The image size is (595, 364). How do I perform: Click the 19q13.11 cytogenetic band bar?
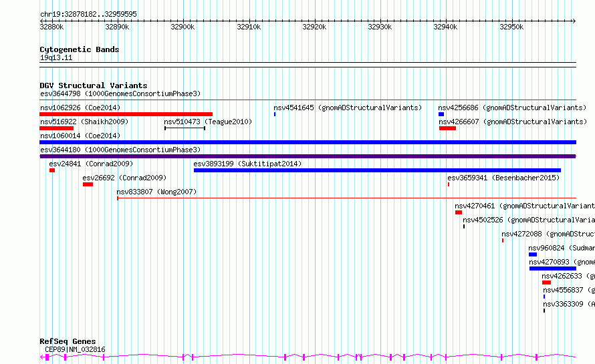(308, 65)
